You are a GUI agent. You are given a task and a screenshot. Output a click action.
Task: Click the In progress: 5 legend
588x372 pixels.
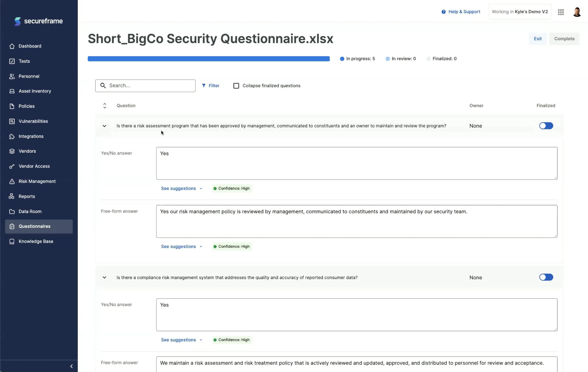coord(357,59)
